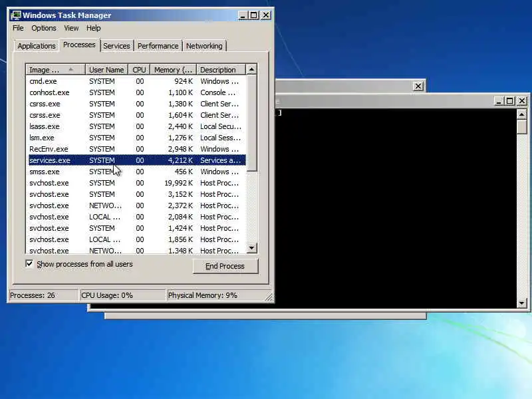Screen dimensions: 532x399
Task: Click the console window scrollbar thumb
Action: click(521, 127)
